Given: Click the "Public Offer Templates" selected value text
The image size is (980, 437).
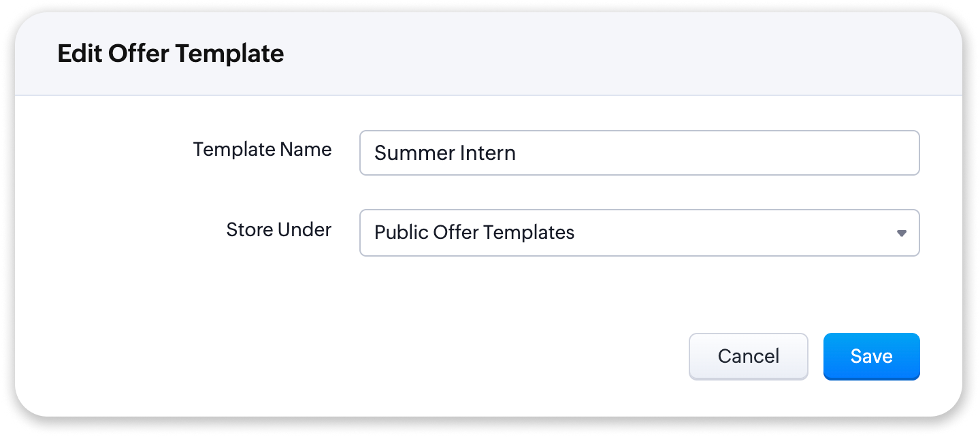Looking at the screenshot, I should [x=474, y=233].
